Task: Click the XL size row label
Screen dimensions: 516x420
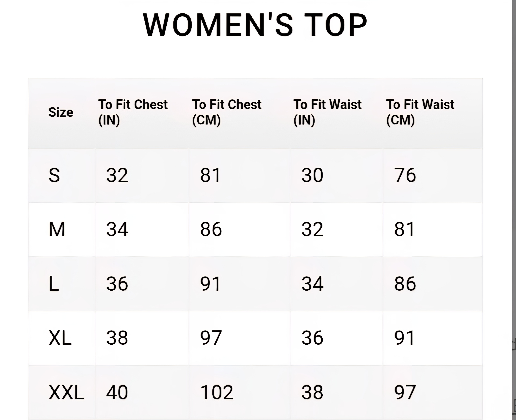Action: [60, 338]
